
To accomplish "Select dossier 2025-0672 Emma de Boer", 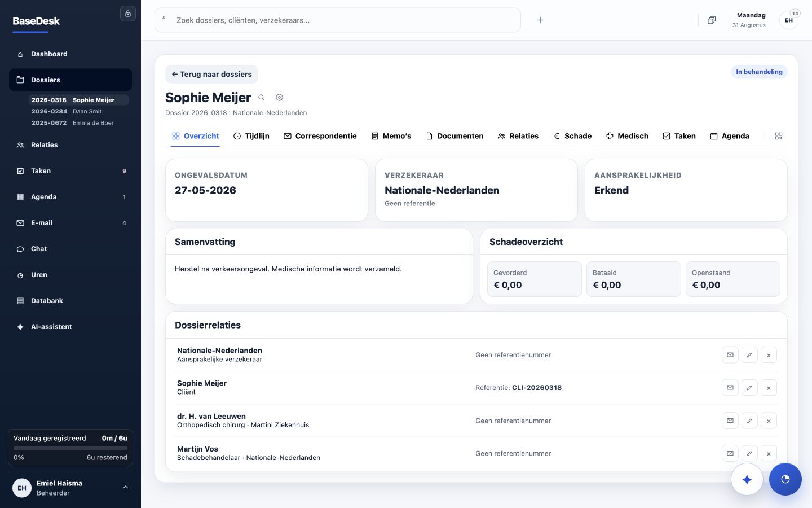I will point(79,122).
